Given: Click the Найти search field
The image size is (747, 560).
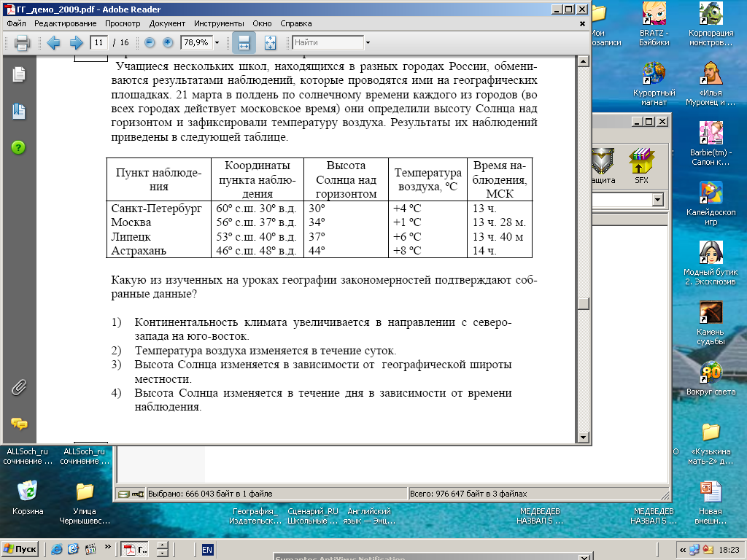Looking at the screenshot, I should click(x=328, y=42).
